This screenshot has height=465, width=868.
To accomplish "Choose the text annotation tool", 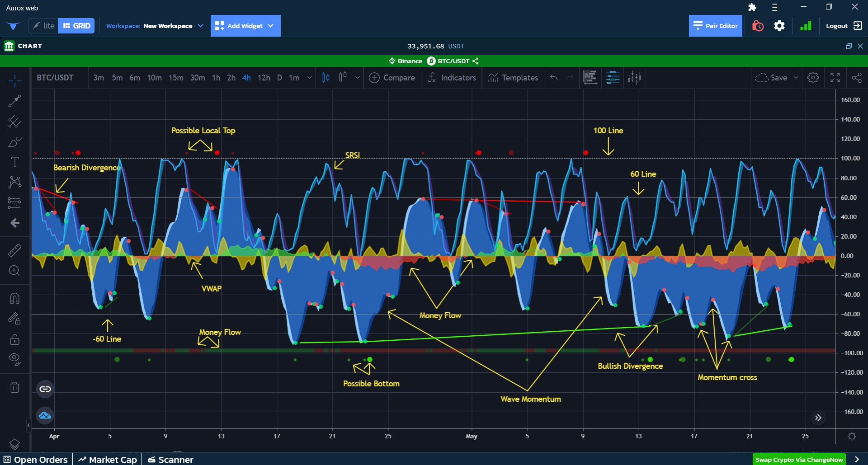I will point(14,162).
